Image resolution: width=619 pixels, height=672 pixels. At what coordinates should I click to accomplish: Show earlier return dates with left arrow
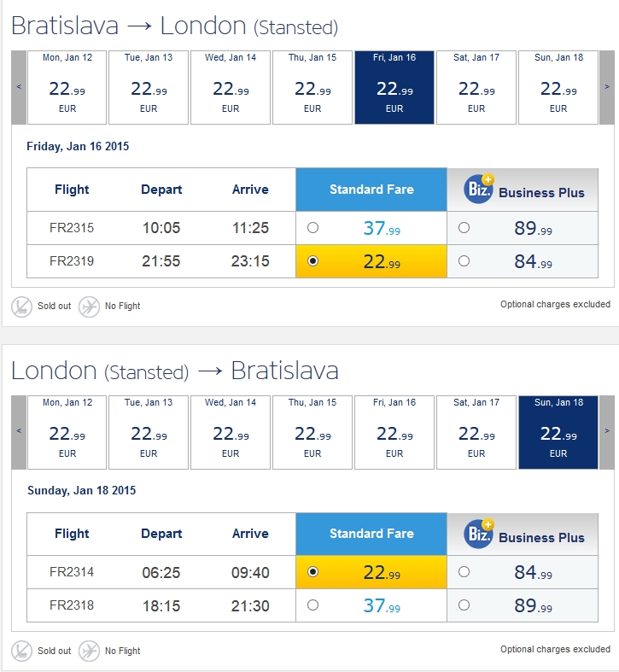pyautogui.click(x=19, y=432)
